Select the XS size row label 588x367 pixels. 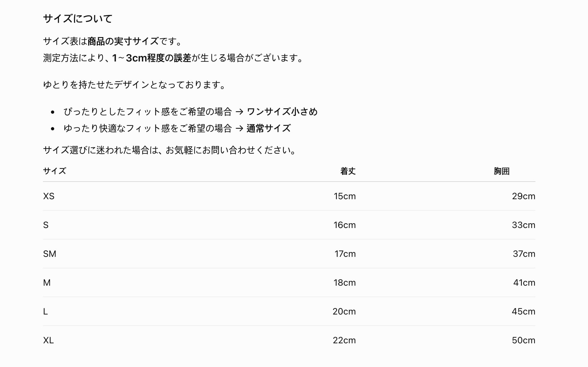click(x=49, y=196)
